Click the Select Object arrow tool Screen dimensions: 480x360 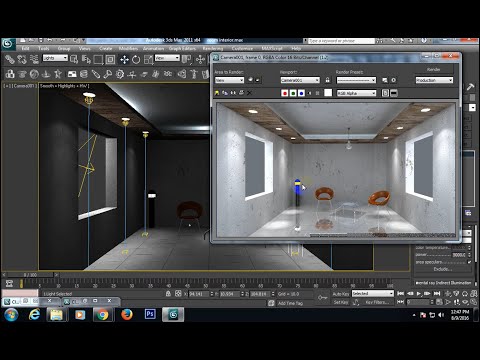tap(74, 60)
